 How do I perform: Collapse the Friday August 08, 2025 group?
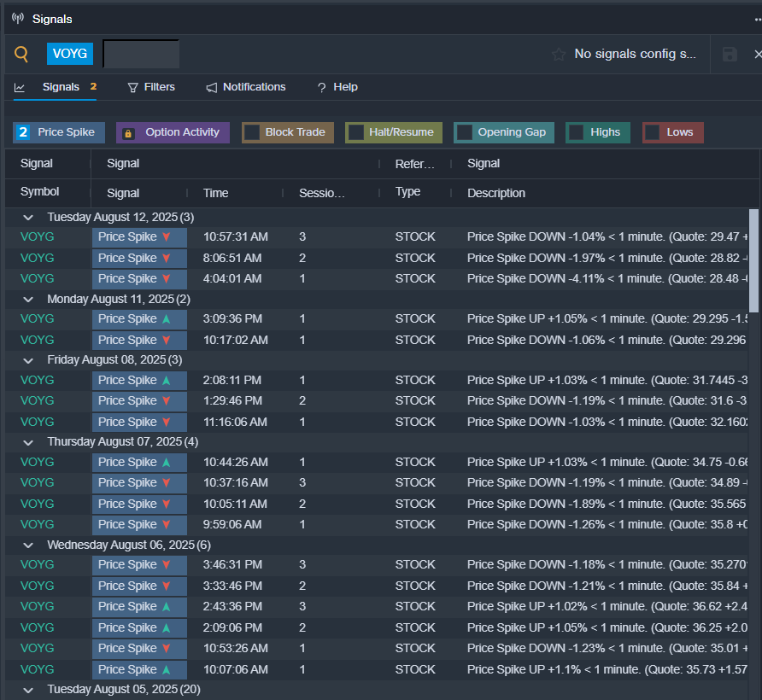tap(28, 360)
